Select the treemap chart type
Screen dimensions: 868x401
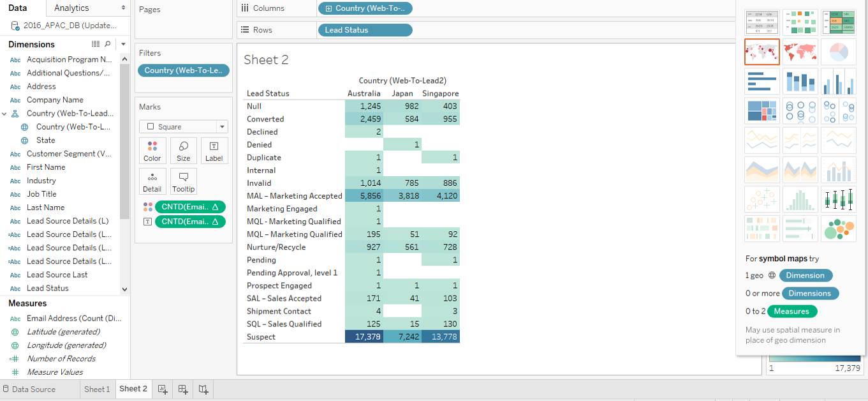click(761, 110)
